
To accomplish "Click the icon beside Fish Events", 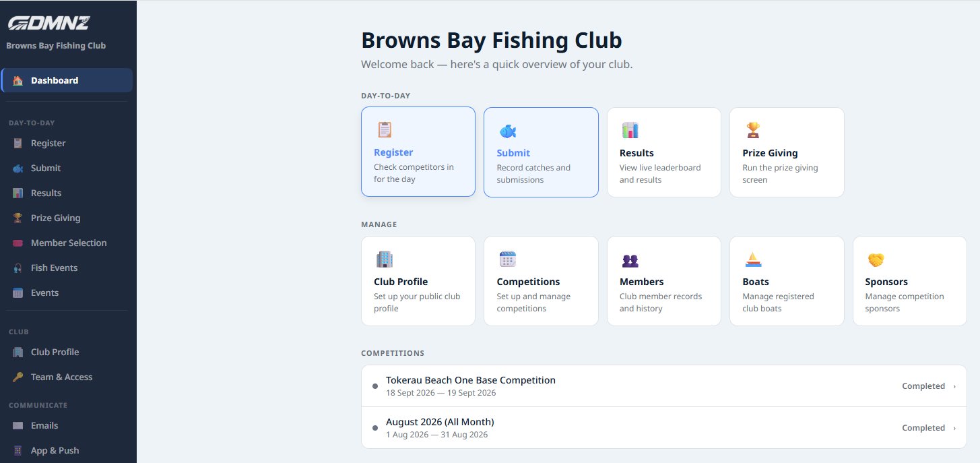I will 18,268.
